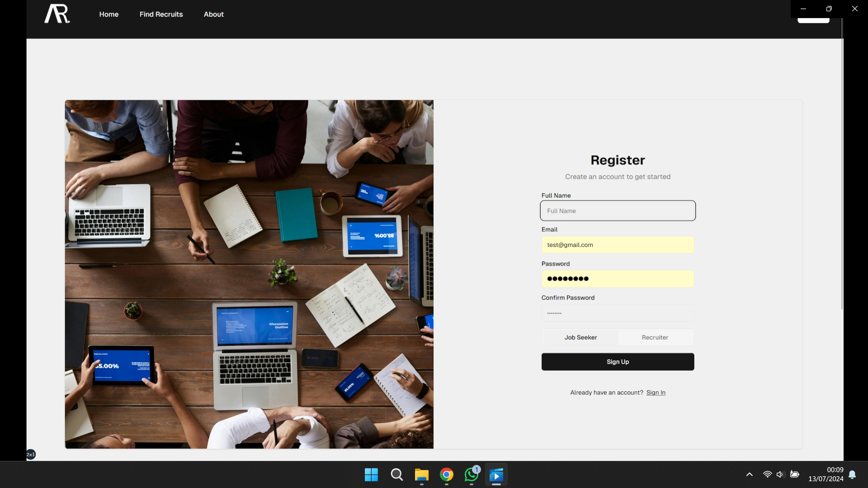Go to the Home nav item
Image resolution: width=868 pixels, height=488 pixels.
tap(109, 14)
